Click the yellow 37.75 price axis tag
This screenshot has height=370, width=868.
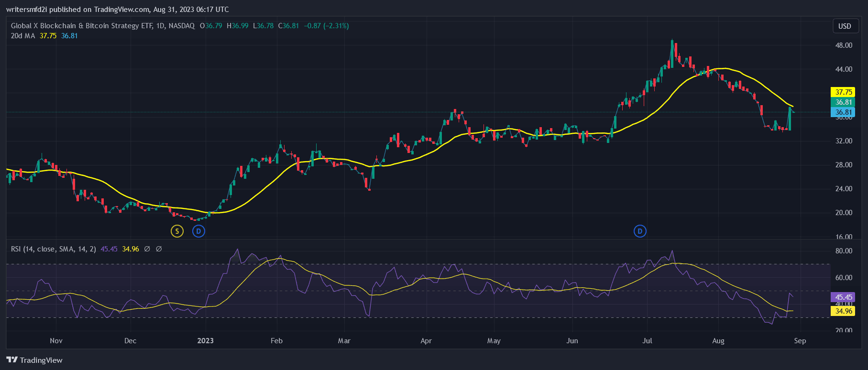click(844, 92)
